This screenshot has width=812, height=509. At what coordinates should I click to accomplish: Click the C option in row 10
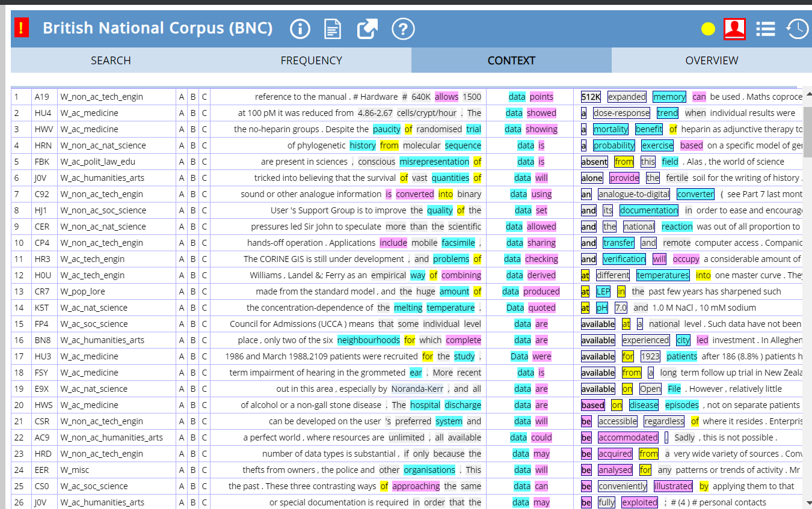pos(205,243)
